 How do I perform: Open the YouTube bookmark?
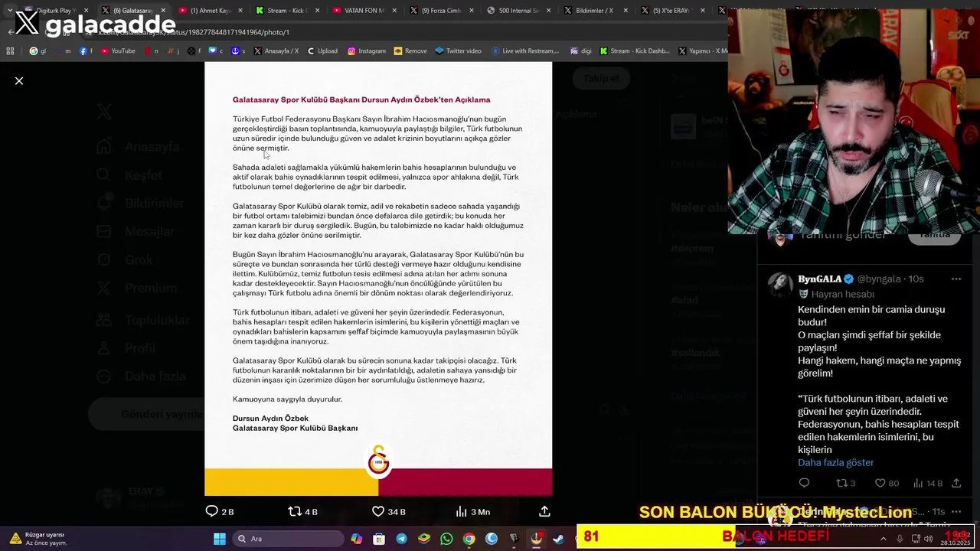117,51
